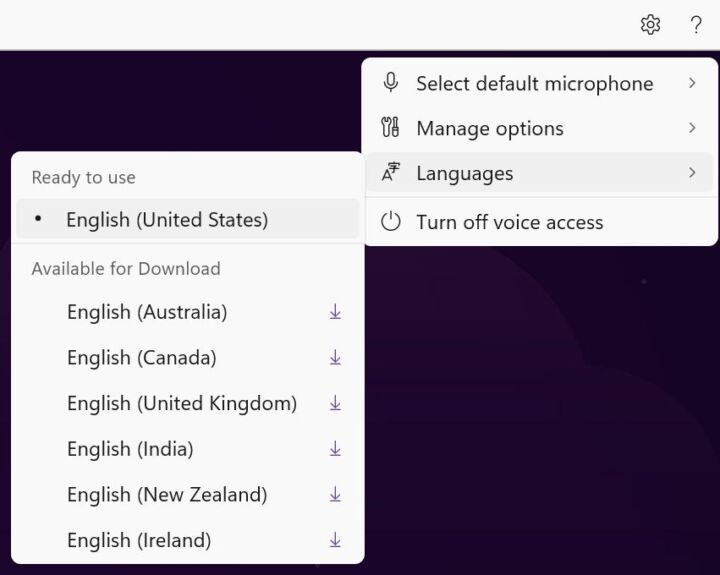Click the help question mark icon
Screen dimensions: 720x575
tap(696, 25)
